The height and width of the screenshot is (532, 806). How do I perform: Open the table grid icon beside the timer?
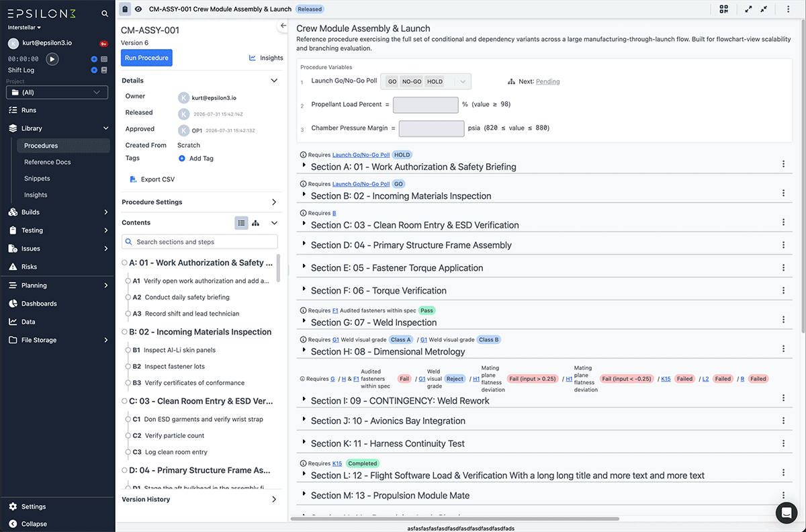[104, 59]
